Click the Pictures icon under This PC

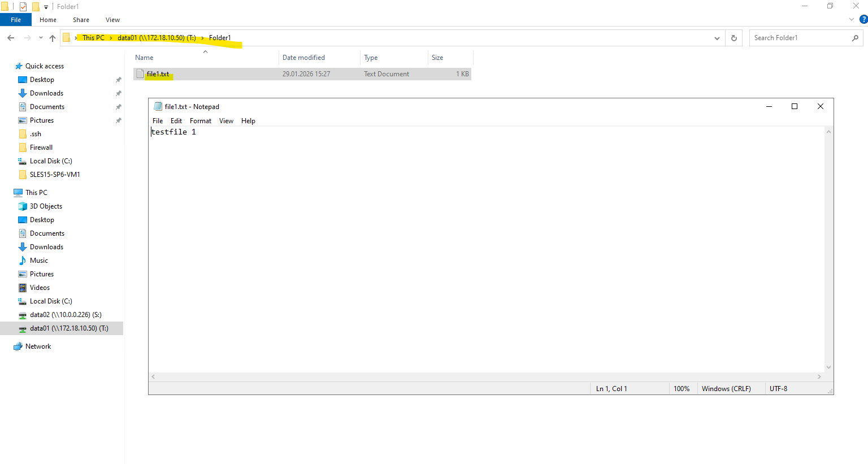23,274
